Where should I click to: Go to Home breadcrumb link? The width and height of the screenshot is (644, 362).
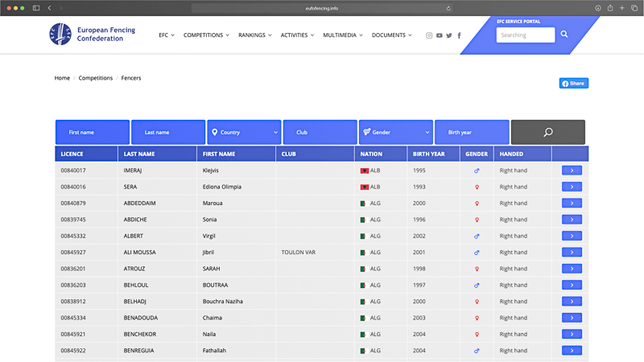62,78
